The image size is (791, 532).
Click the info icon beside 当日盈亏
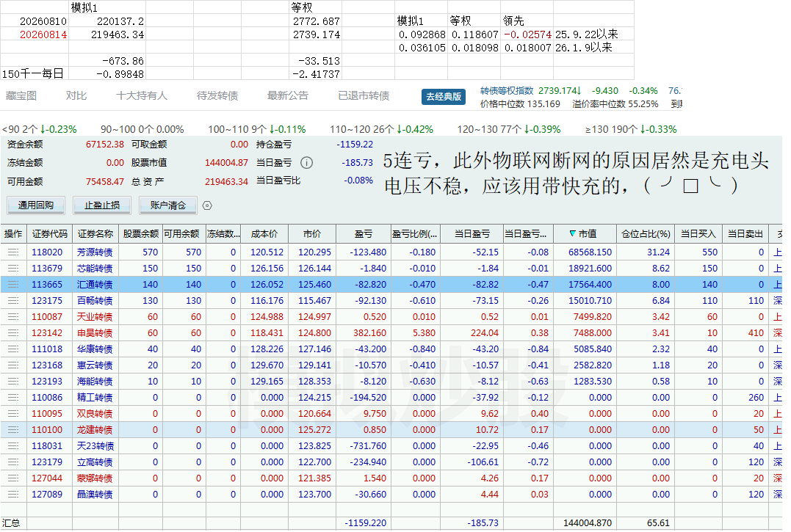point(306,163)
